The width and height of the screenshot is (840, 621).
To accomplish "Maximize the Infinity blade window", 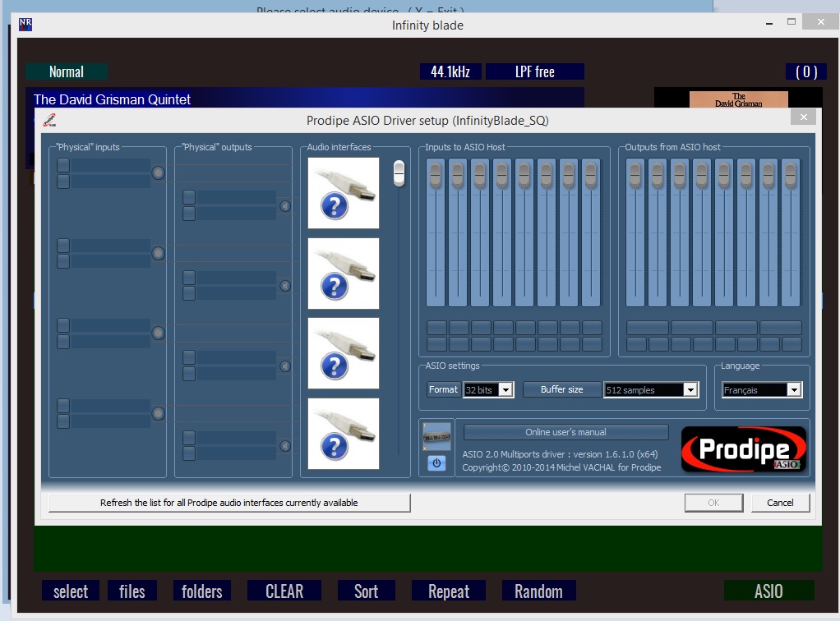I will pos(792,22).
